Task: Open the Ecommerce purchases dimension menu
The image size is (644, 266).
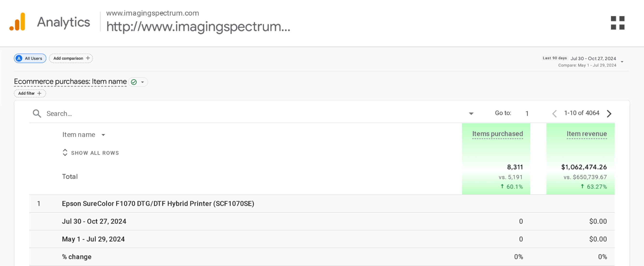Action: point(70,81)
